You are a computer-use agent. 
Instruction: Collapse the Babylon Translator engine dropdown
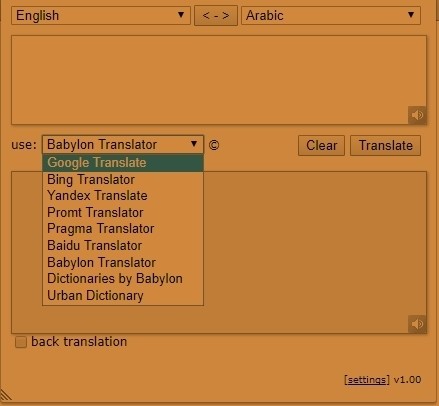tap(123, 145)
